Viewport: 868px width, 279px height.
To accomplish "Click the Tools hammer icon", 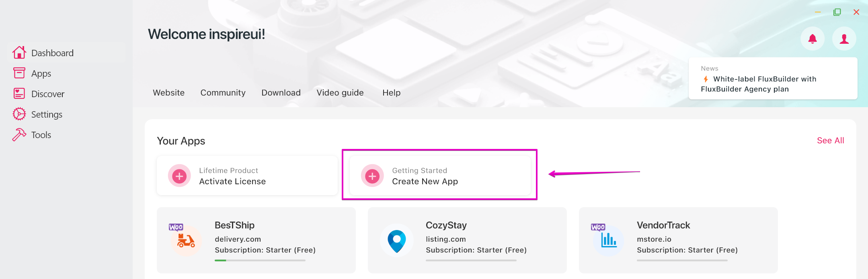I will 19,134.
